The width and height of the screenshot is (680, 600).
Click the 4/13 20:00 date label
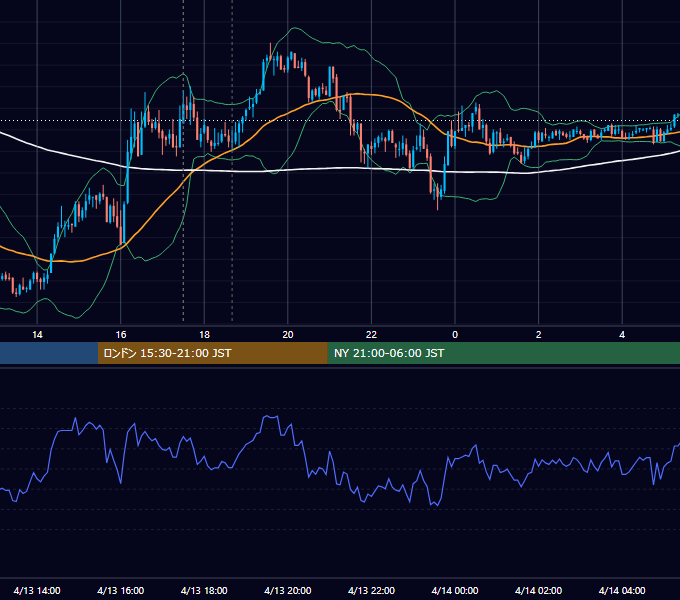[x=288, y=590]
